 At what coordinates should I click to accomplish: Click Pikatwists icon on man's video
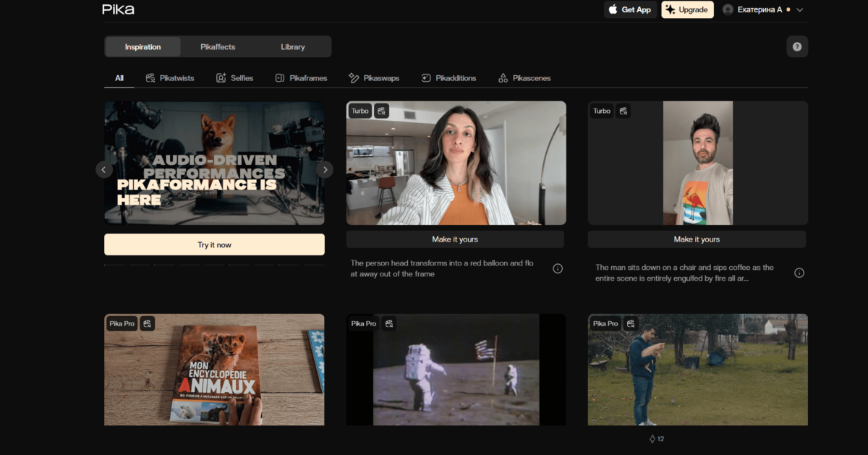point(624,111)
